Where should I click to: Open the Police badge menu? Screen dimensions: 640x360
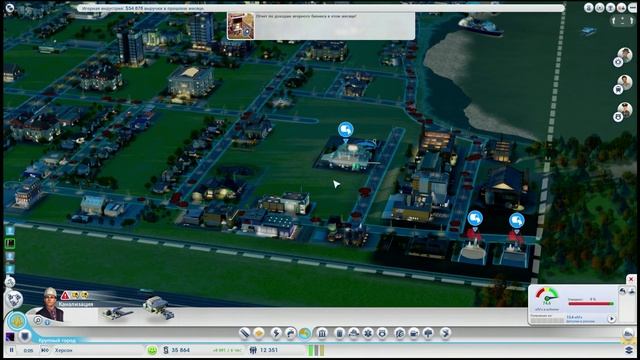tap(382, 333)
